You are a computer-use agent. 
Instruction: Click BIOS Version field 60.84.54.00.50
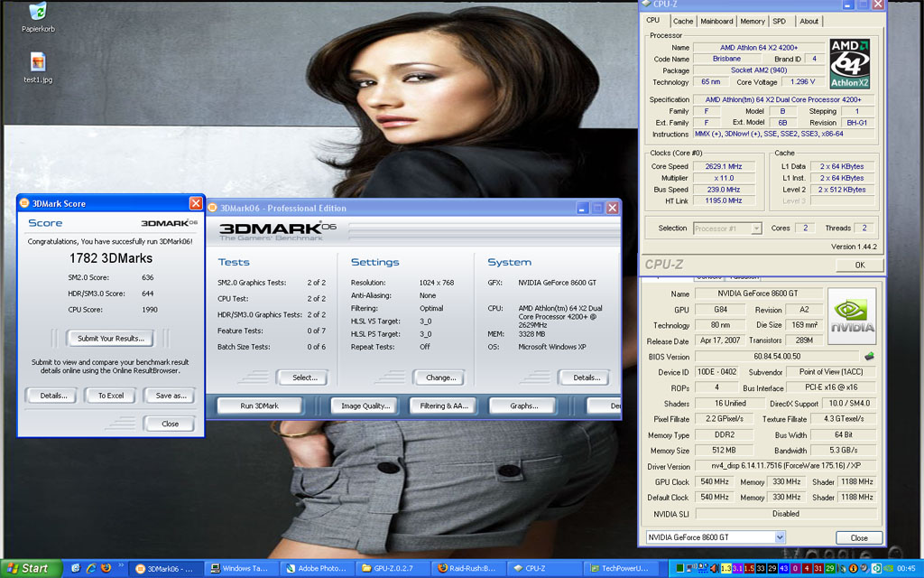tap(777, 356)
